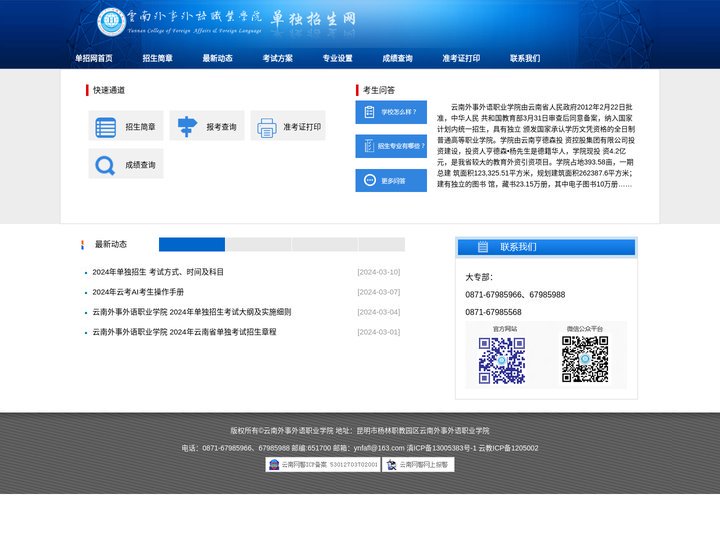Click the 更多问答 button
The height and width of the screenshot is (540, 720).
pos(391,180)
